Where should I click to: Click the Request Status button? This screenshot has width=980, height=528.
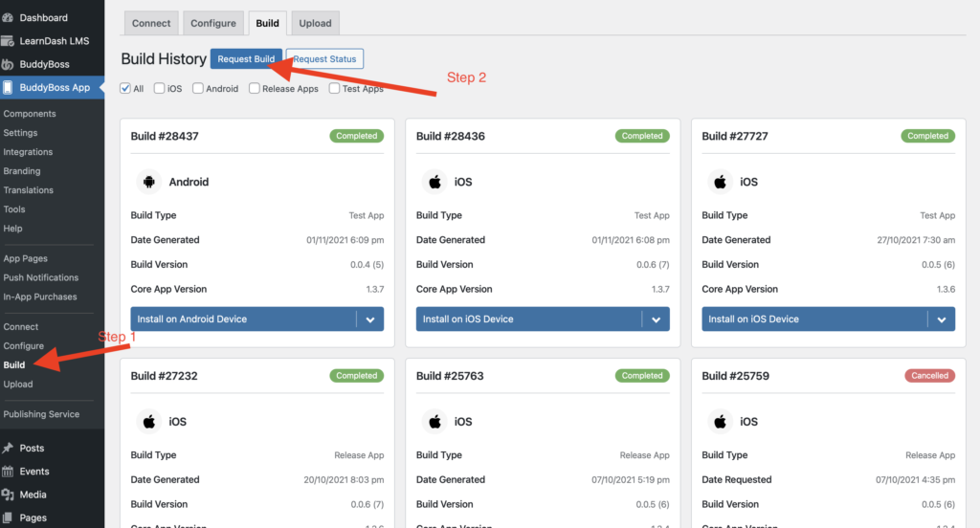click(x=324, y=59)
